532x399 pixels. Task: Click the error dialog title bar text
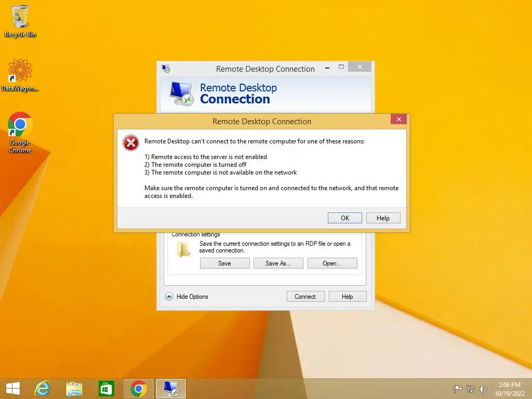coord(262,122)
